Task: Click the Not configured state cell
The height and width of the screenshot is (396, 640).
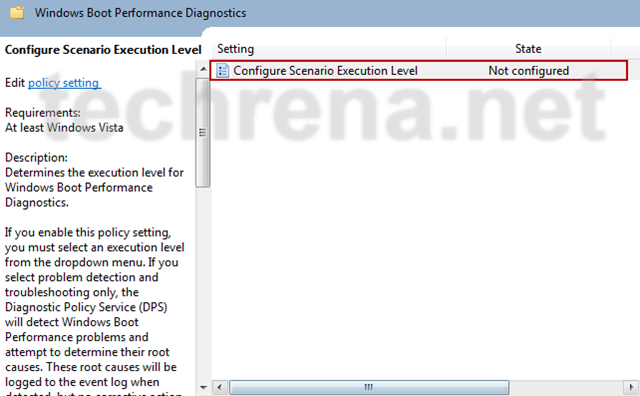Action: coord(529,71)
